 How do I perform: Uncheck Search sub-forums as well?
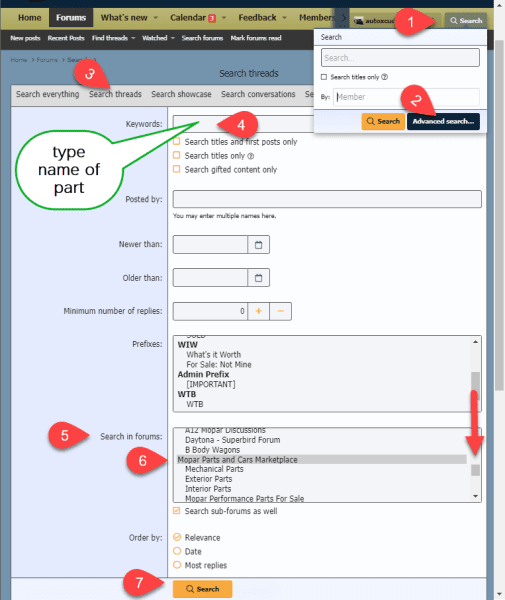tap(176, 511)
